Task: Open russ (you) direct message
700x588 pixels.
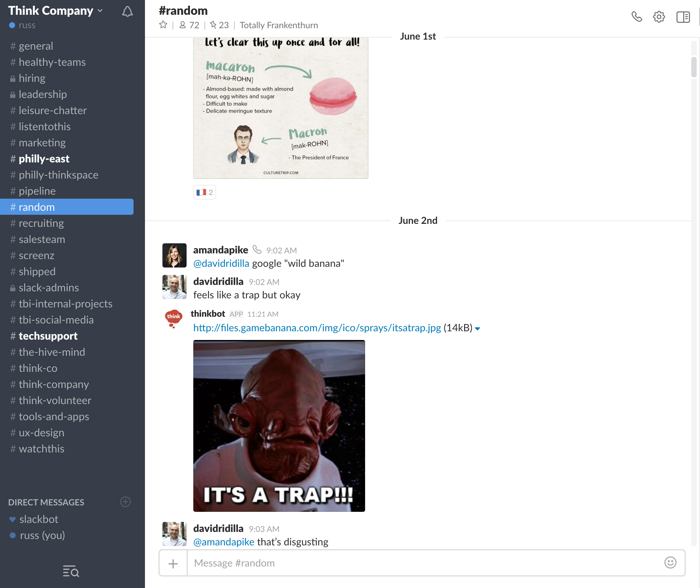Action: pos(67,535)
